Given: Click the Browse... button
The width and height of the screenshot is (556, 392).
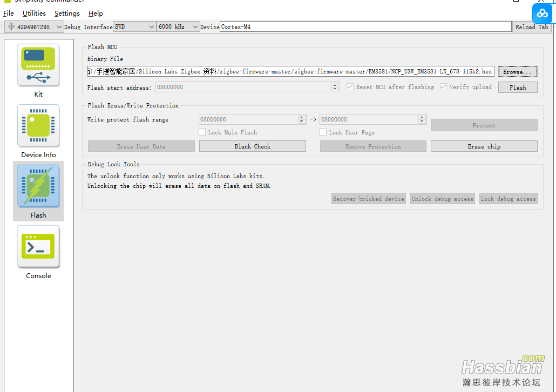Looking at the screenshot, I should click(518, 72).
